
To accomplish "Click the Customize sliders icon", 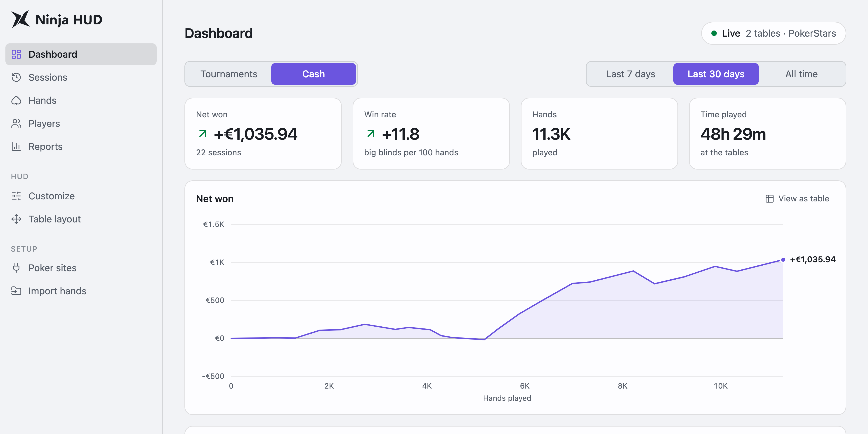I will pyautogui.click(x=16, y=196).
